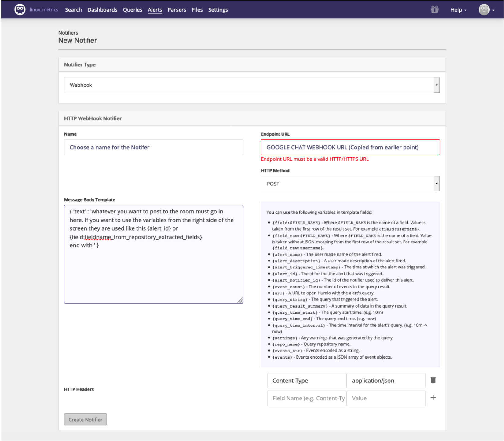Screen dimensions: 504x441
Task: Open the user avatar account menu
Action: (486, 10)
